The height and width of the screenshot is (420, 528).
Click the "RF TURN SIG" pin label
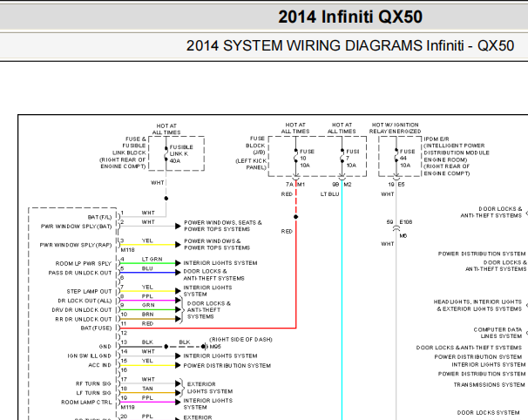(x=93, y=383)
